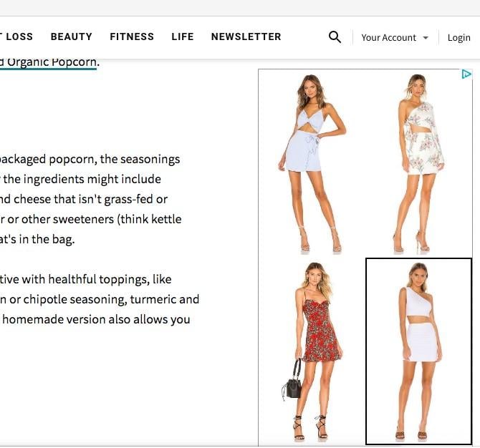View the floral one-shoulder set ad
Screen dimensions: 480x448
coord(419,164)
